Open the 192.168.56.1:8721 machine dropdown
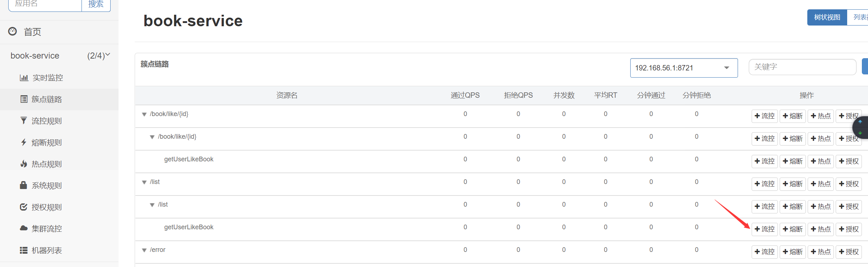The image size is (868, 267). coord(684,68)
